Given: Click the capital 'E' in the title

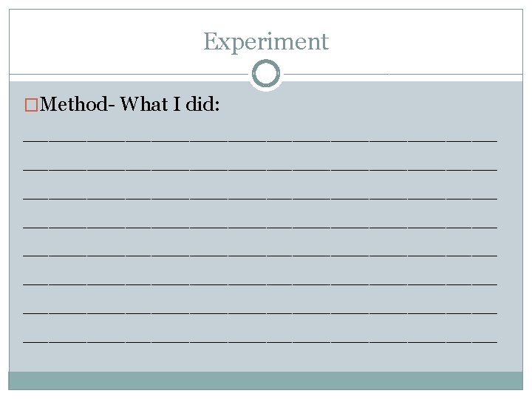Looking at the screenshot, I should pos(209,41).
